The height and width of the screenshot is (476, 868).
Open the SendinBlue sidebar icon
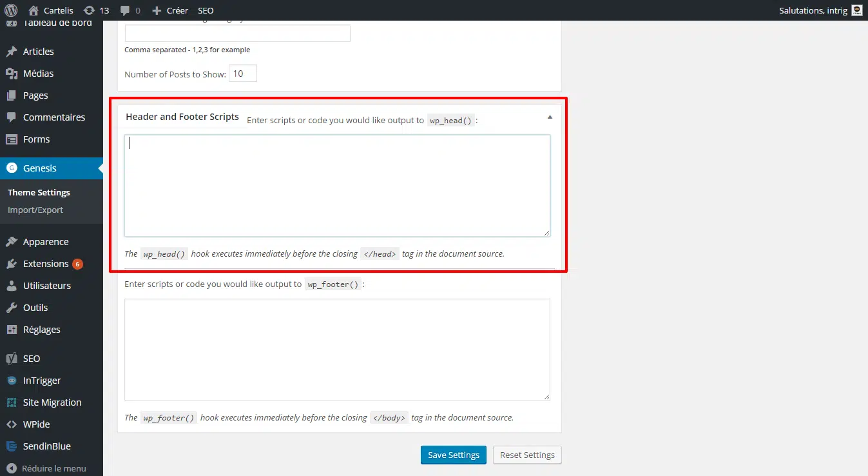tap(11, 446)
